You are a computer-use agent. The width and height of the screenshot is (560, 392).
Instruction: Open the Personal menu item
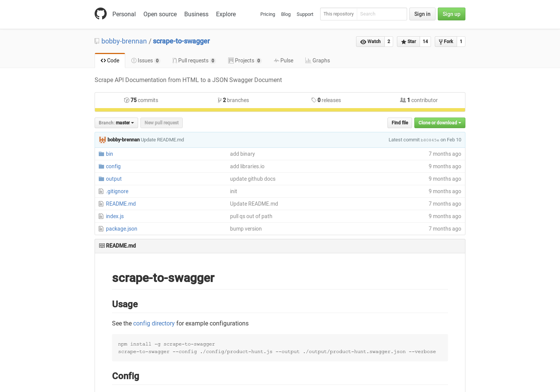pyautogui.click(x=124, y=14)
